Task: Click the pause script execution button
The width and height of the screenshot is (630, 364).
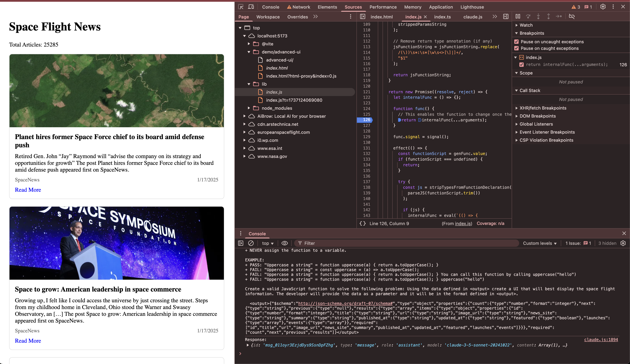Action: pyautogui.click(x=518, y=16)
